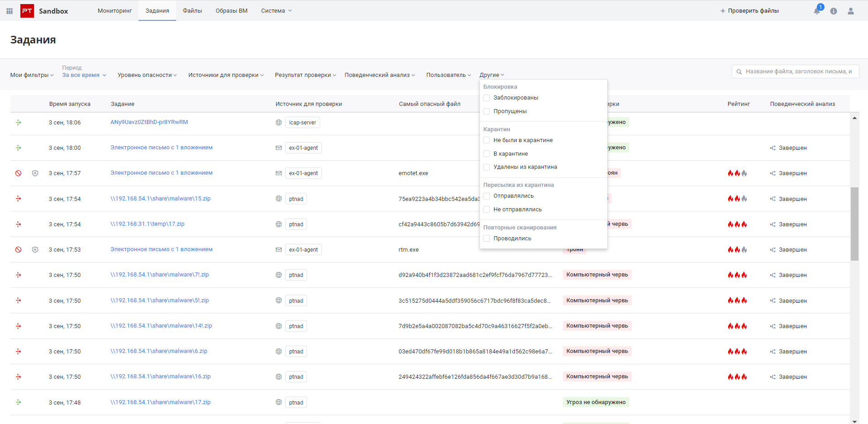The image size is (868, 424).
Task: Click the vertical scrollbar thumb of the task list
Action: [854, 224]
